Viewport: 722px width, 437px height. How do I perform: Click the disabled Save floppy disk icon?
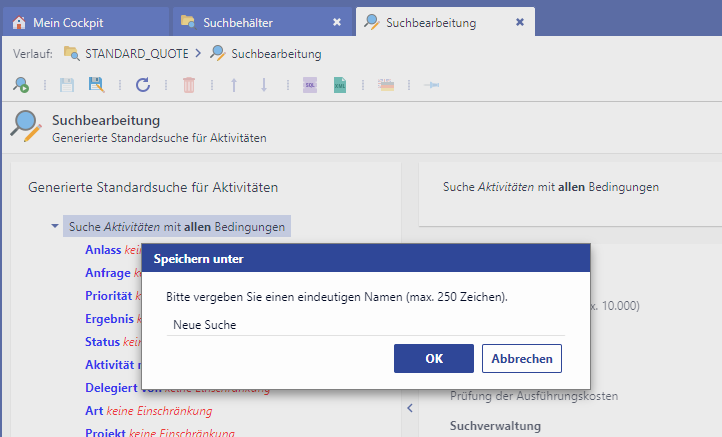(67, 85)
